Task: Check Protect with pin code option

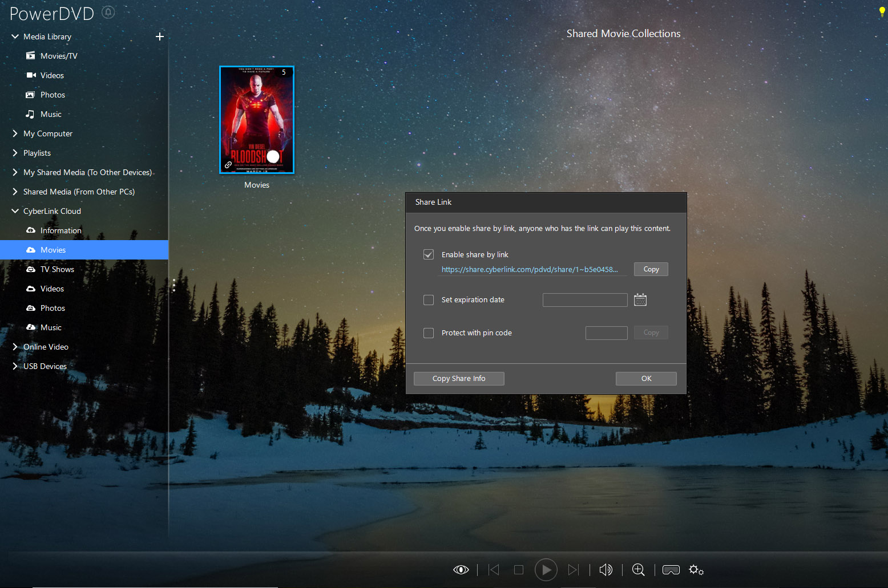Action: (429, 332)
